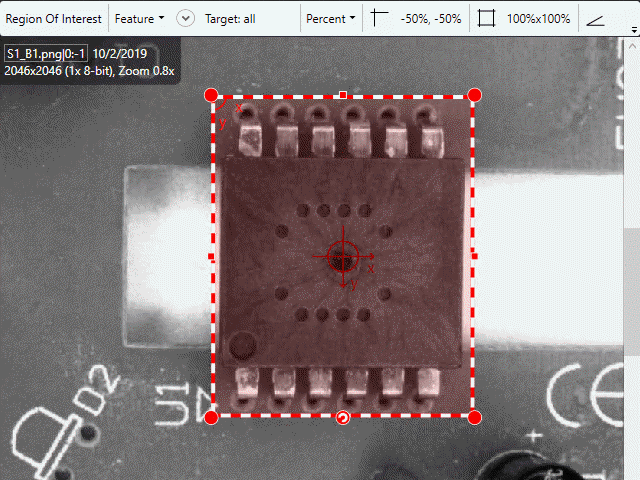
Task: Click the top-left corner handle of ROI
Action: pos(211,95)
